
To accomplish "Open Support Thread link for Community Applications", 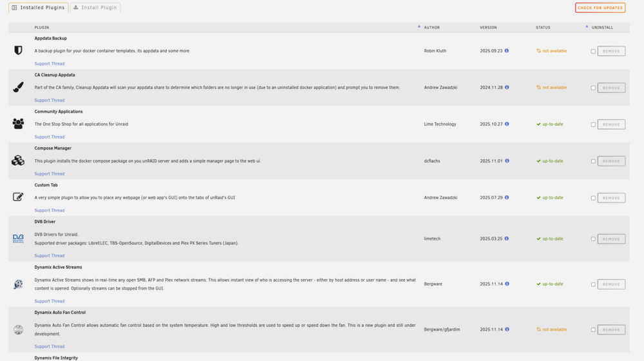I will (50, 137).
